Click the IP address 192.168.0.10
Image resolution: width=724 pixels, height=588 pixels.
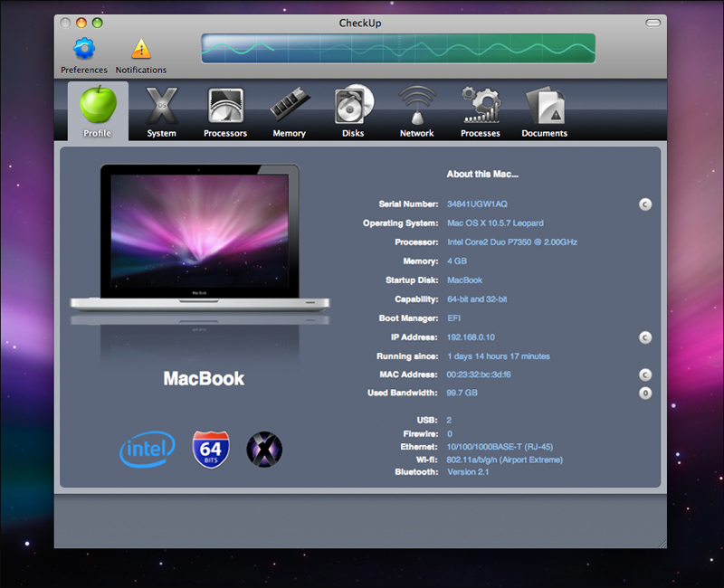pyautogui.click(x=471, y=337)
